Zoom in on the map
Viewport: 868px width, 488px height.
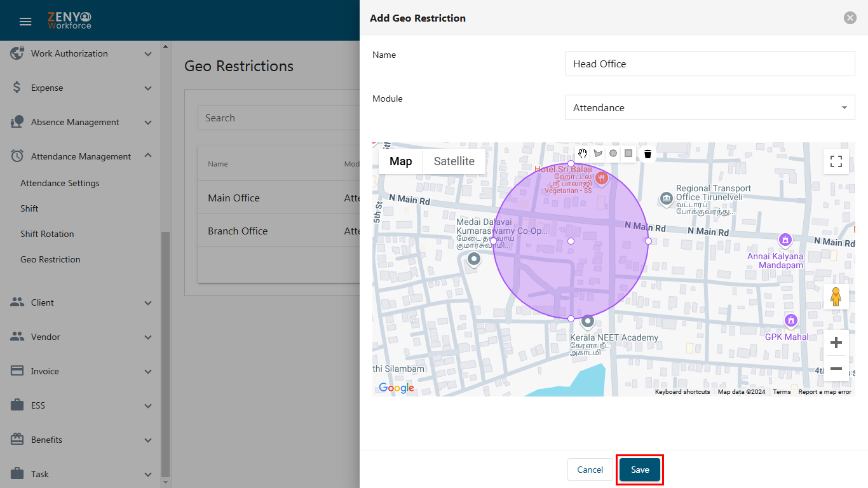click(x=836, y=343)
